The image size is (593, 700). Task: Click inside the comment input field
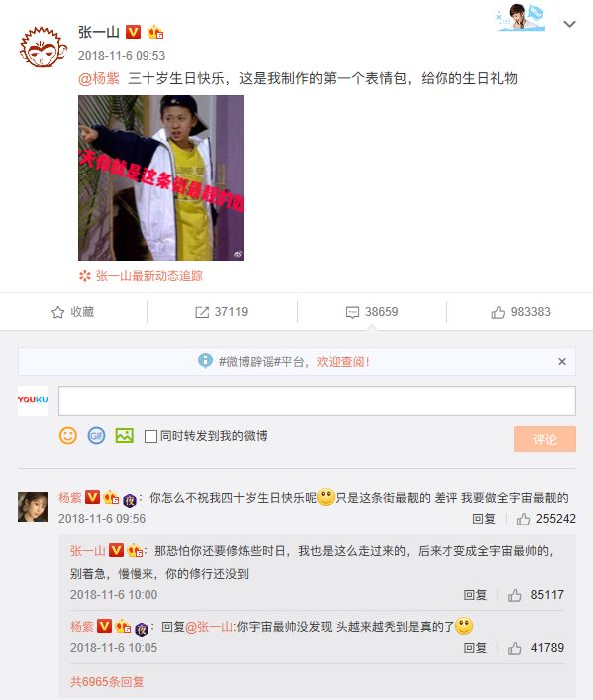coord(317,401)
